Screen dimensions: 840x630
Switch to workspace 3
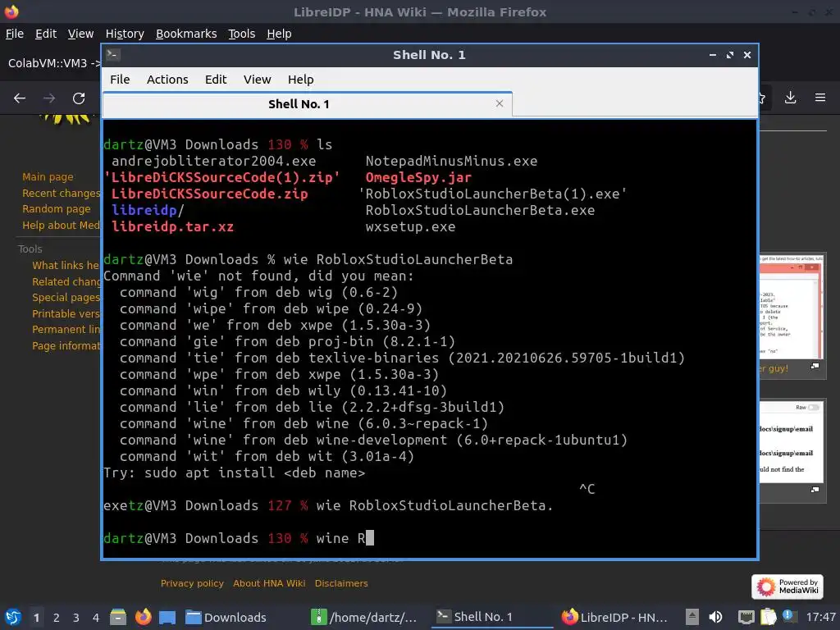pos(76,618)
